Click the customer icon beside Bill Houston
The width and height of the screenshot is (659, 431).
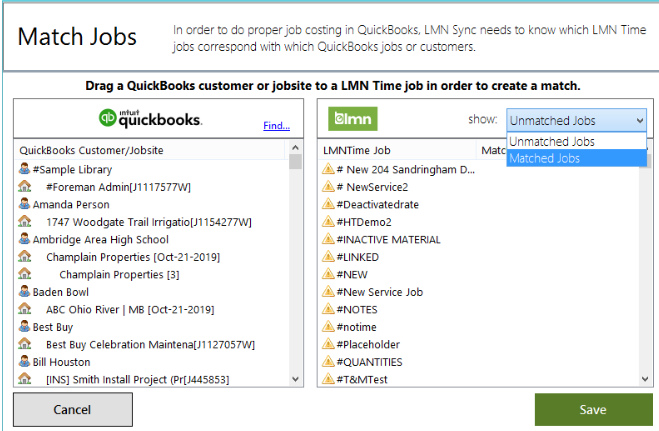tap(24, 361)
